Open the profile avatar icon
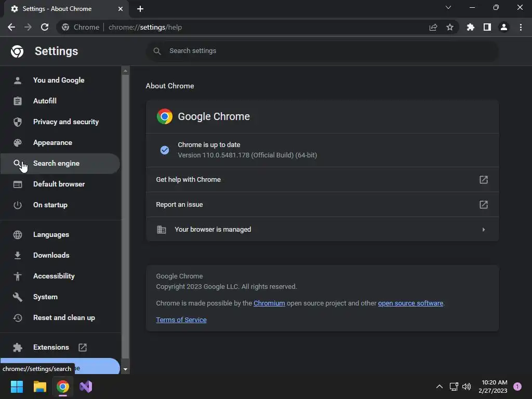This screenshot has width=532, height=399. (x=503, y=27)
